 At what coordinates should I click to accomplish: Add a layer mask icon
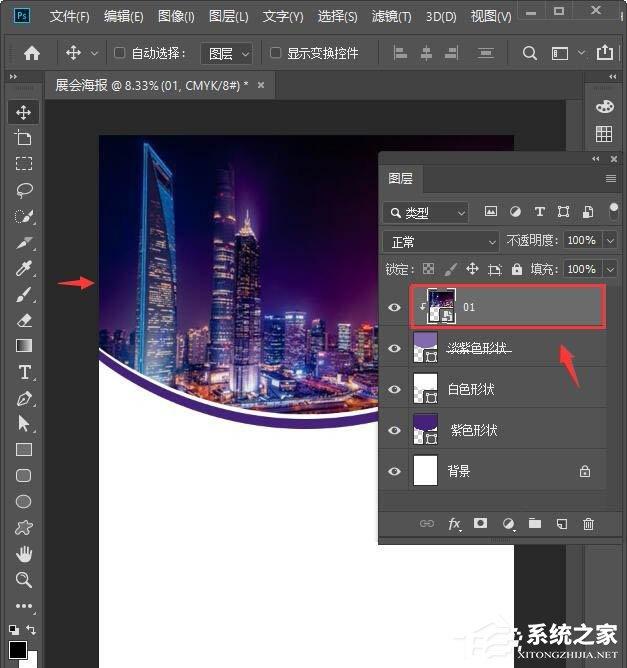[480, 523]
